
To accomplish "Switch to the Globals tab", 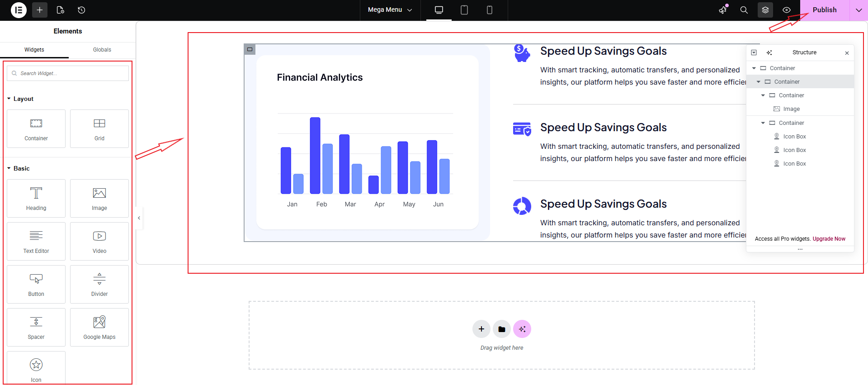I will [102, 50].
